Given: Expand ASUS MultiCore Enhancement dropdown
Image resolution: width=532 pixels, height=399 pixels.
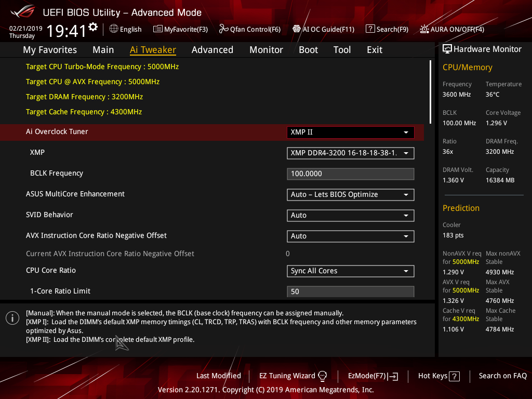Looking at the screenshot, I should point(350,195).
